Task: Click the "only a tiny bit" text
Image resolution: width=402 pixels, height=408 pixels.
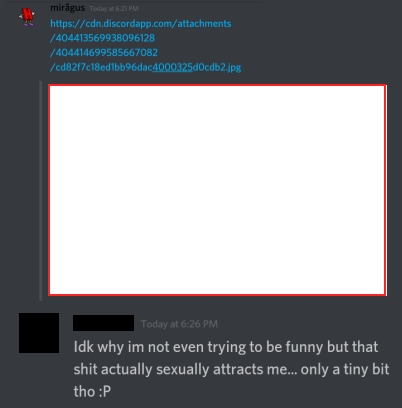Action: (345, 369)
